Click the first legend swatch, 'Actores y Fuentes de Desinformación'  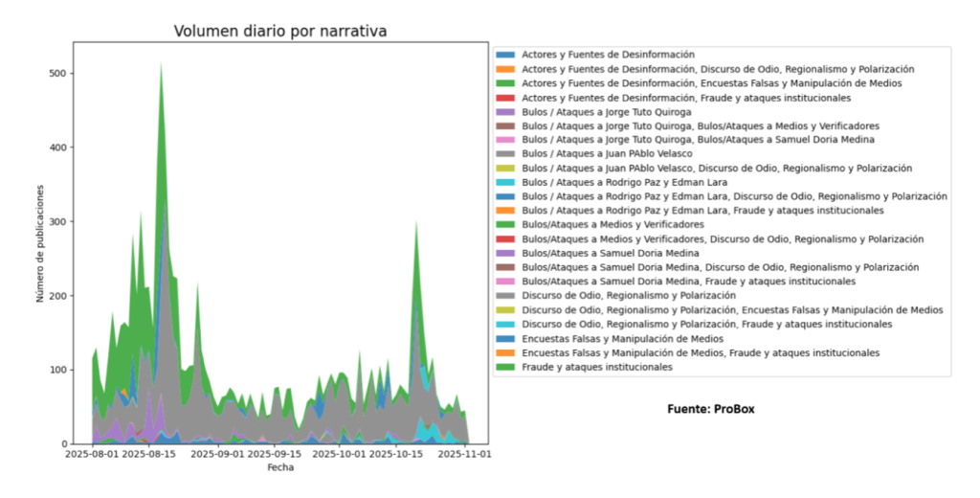tap(507, 55)
